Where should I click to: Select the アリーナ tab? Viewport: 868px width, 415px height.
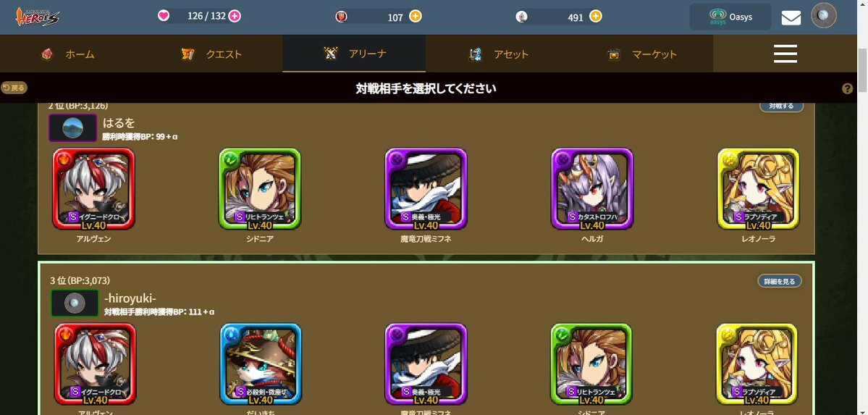(x=354, y=53)
